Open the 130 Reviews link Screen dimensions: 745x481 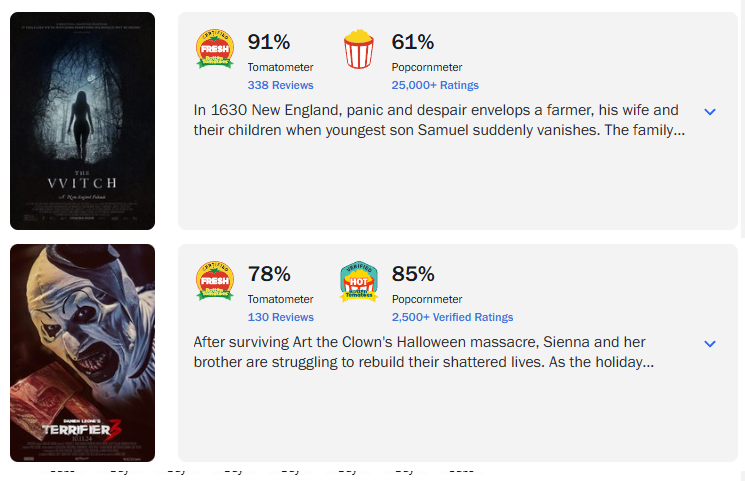click(280, 317)
